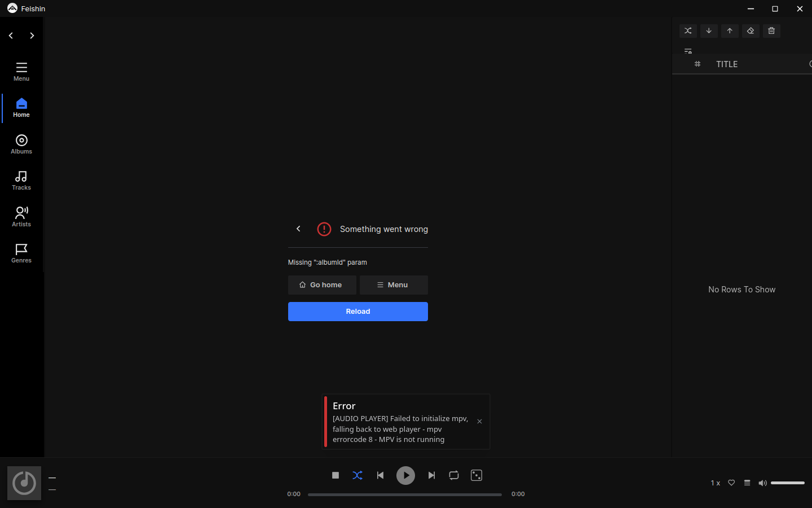Viewport: 812px width, 508px height.
Task: Click the red error alert icon
Action: (x=324, y=229)
